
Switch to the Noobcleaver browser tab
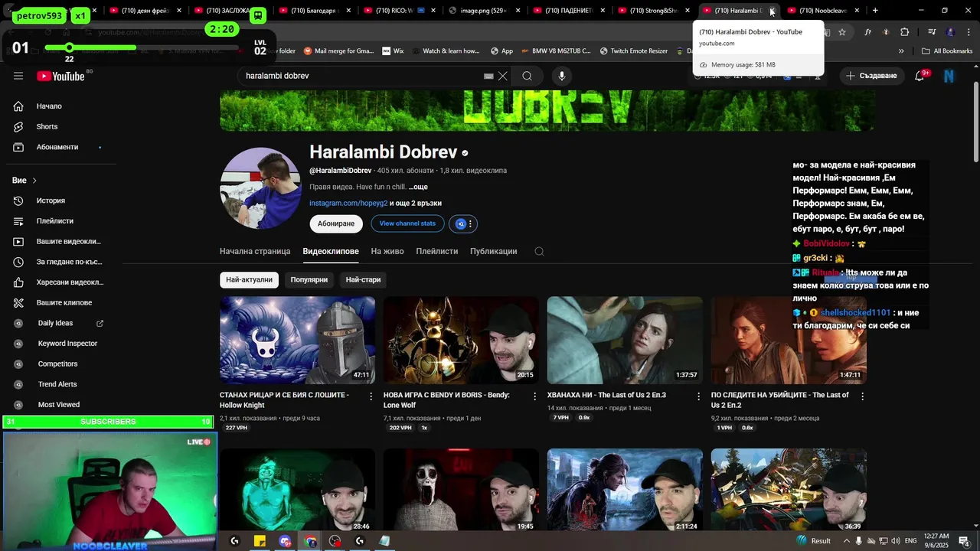[x=822, y=11]
